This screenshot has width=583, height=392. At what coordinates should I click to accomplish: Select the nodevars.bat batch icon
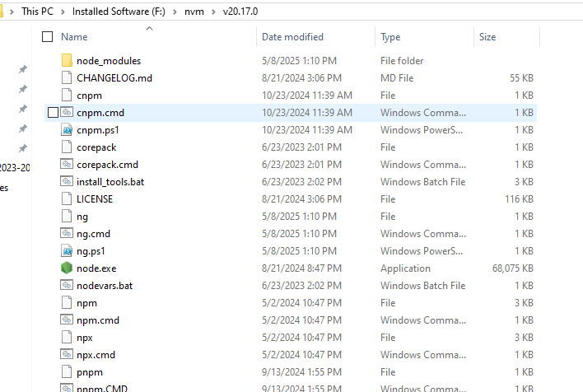pyautogui.click(x=67, y=285)
